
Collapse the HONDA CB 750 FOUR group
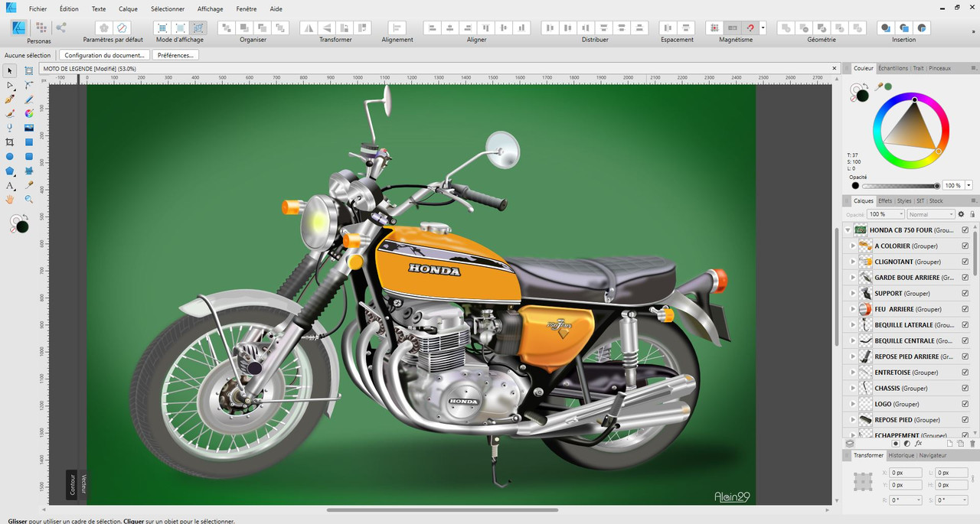pyautogui.click(x=848, y=229)
